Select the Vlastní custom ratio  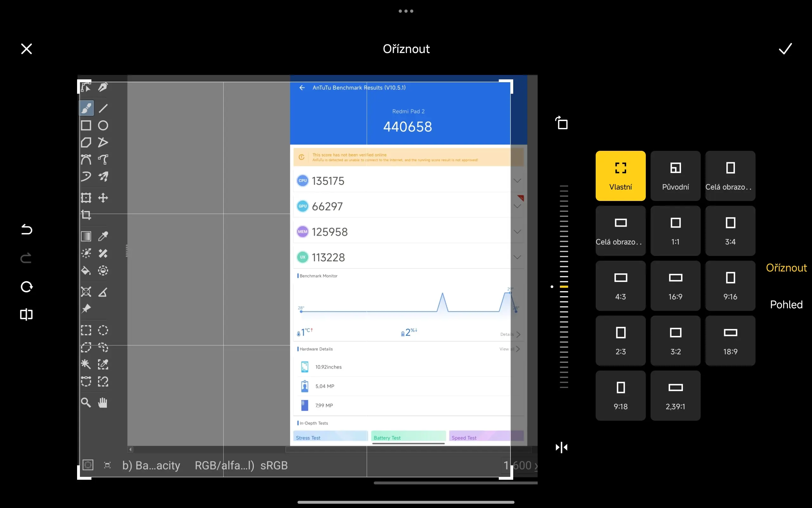point(620,176)
